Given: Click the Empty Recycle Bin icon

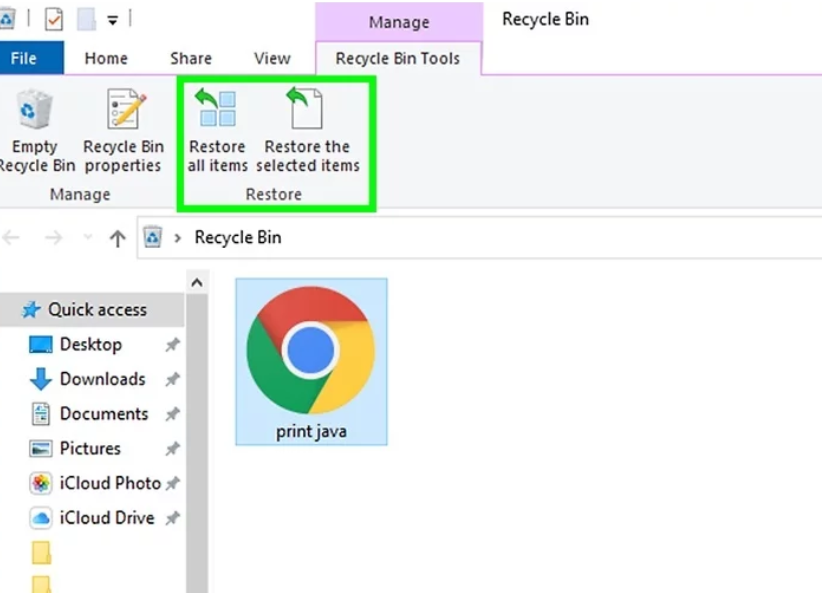Looking at the screenshot, I should [35, 112].
